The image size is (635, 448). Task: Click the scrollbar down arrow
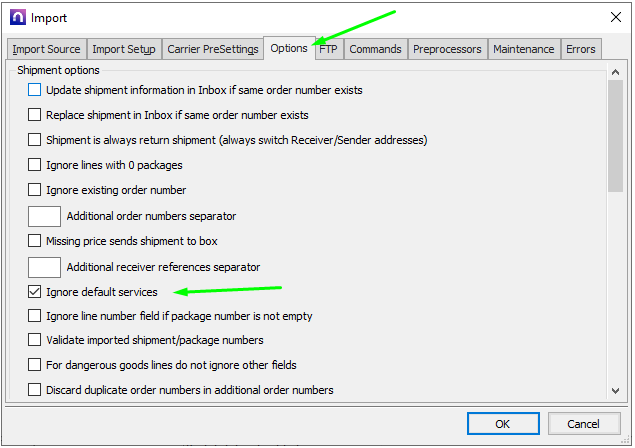tap(615, 390)
